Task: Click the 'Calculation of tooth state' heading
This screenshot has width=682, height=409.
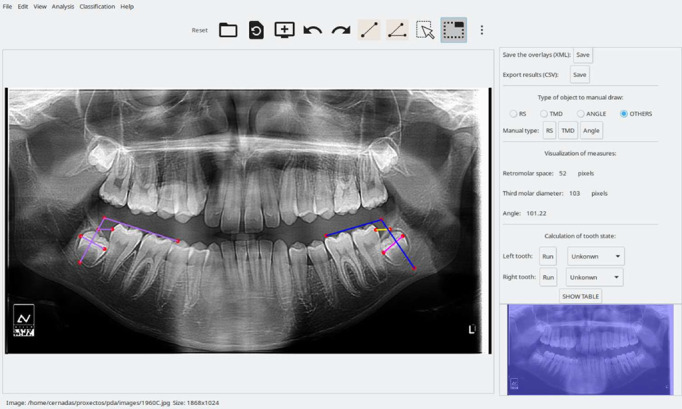Action: (x=580, y=236)
